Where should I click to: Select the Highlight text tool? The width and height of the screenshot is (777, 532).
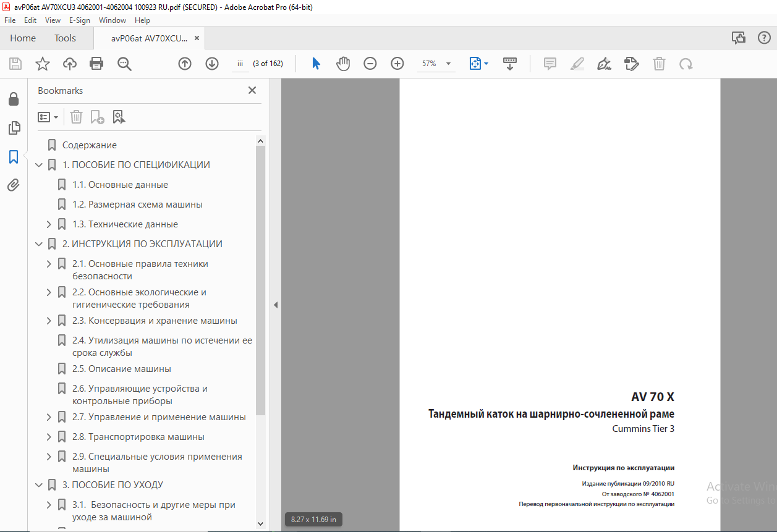coord(577,64)
